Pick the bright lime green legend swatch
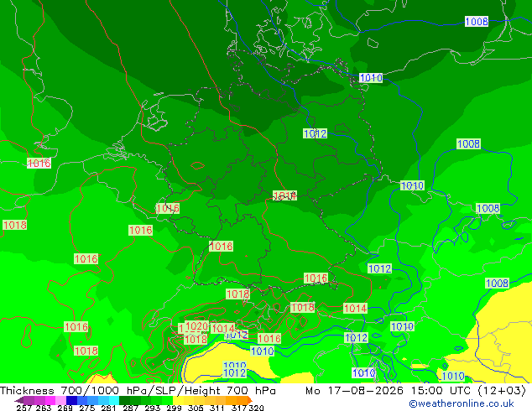 point(167,400)
